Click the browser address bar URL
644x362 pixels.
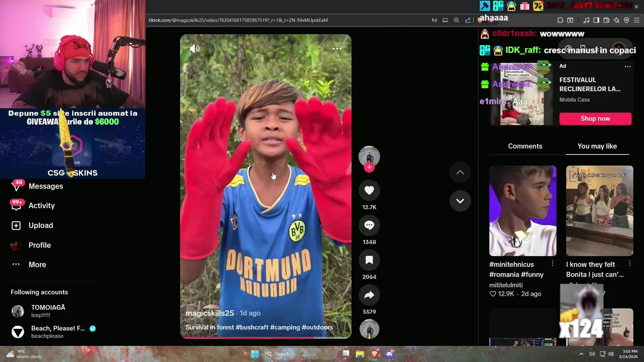click(x=238, y=20)
